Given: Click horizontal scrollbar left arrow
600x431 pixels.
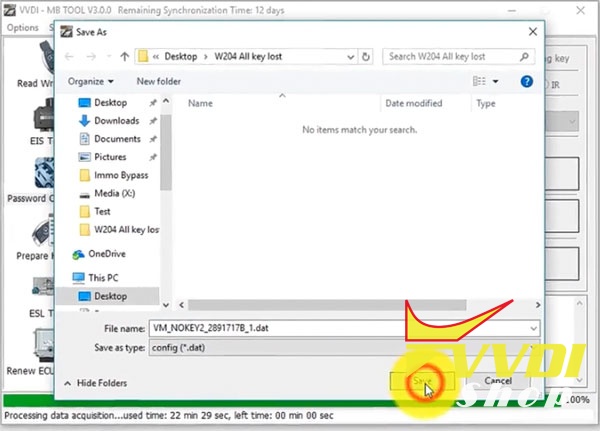Looking at the screenshot, I should (x=181, y=305).
